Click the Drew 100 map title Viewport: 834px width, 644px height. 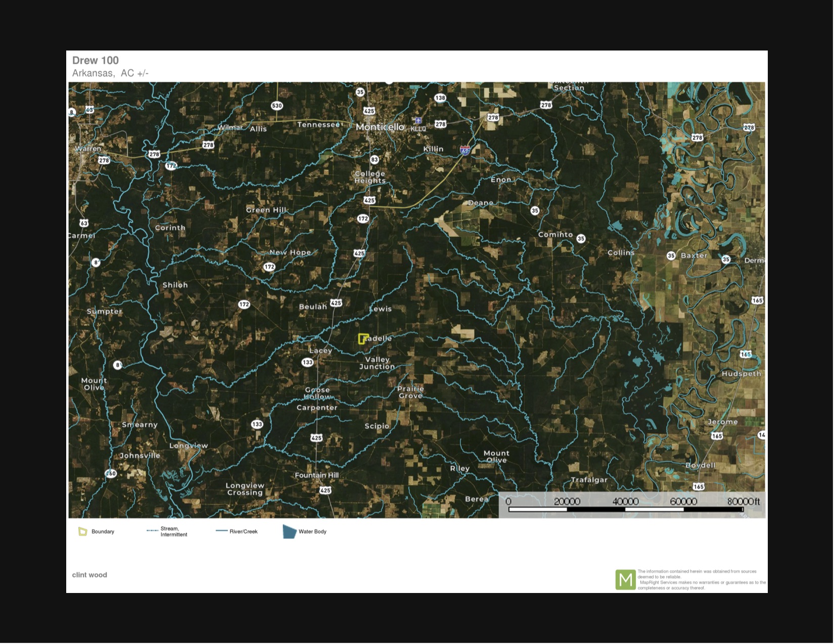pos(96,61)
